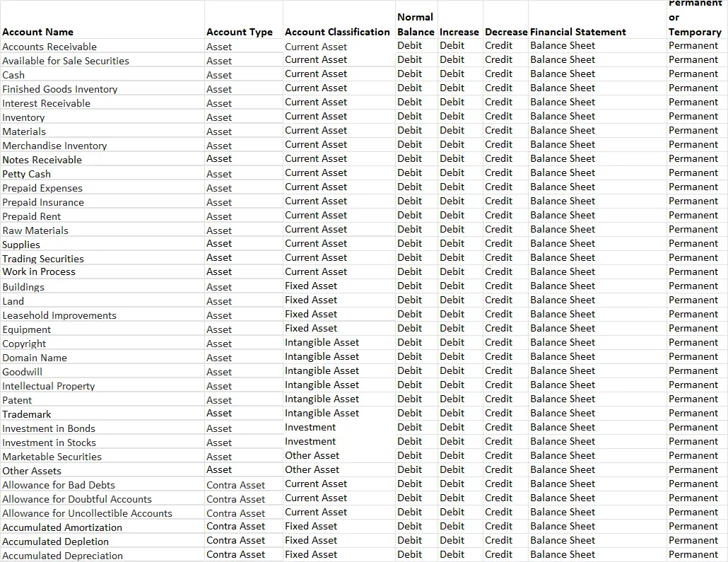This screenshot has width=728, height=562.
Task: Click the Financial Statement column header
Action: pos(577,32)
